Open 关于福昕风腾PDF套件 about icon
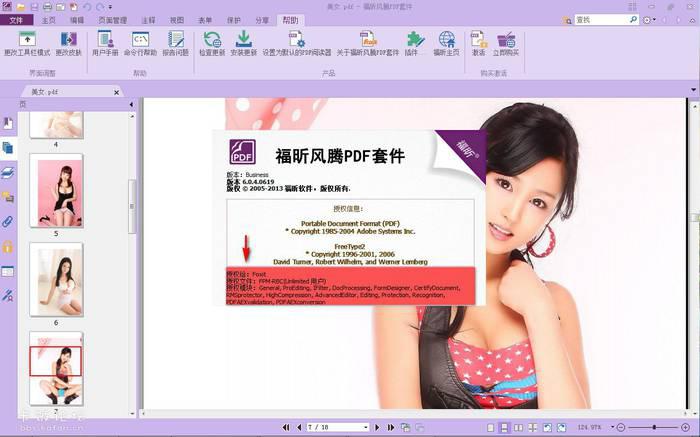The height and width of the screenshot is (437, 700). [368, 39]
